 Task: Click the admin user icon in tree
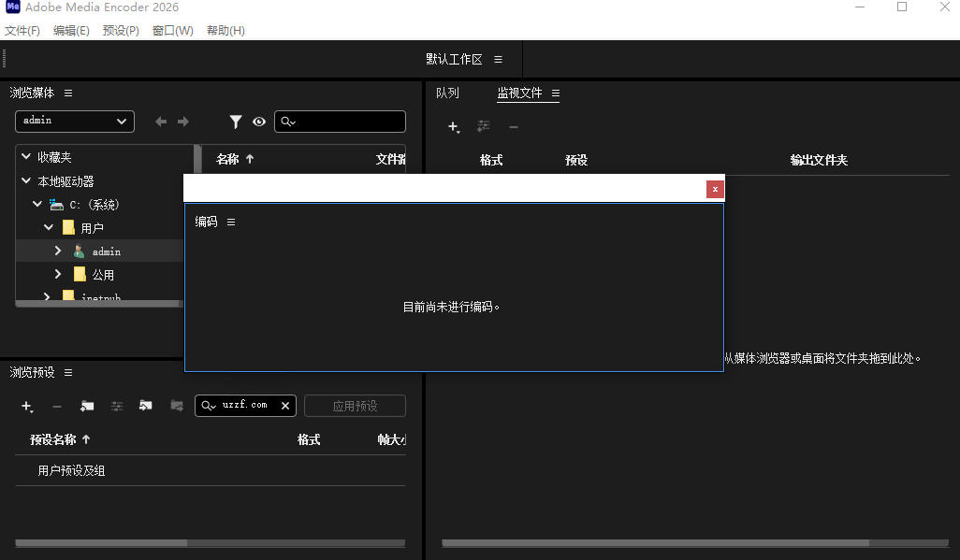[x=79, y=251]
